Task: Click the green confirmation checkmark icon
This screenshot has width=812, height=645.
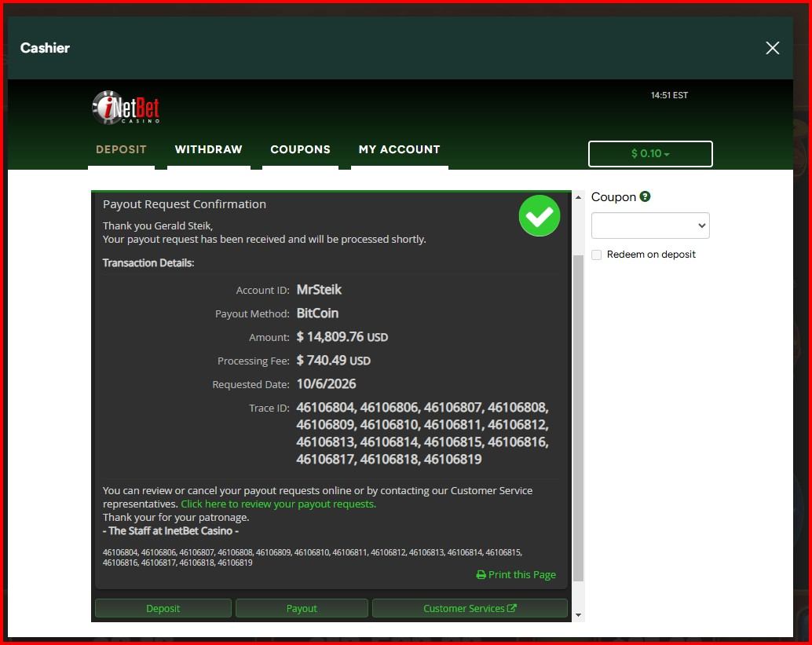Action: [539, 215]
